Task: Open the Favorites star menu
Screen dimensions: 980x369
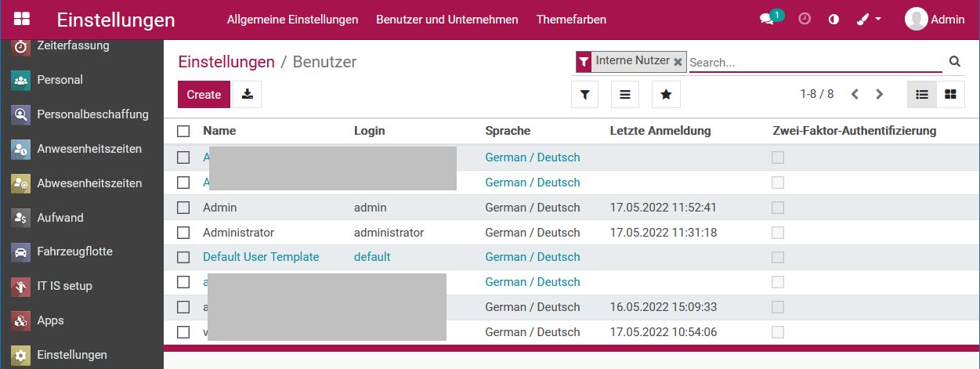Action: click(666, 94)
